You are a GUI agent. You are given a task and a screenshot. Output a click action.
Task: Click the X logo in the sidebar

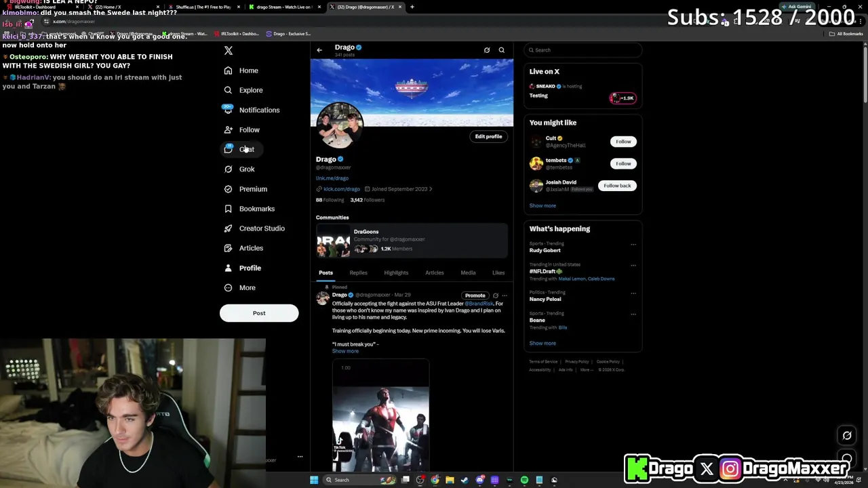tap(229, 51)
